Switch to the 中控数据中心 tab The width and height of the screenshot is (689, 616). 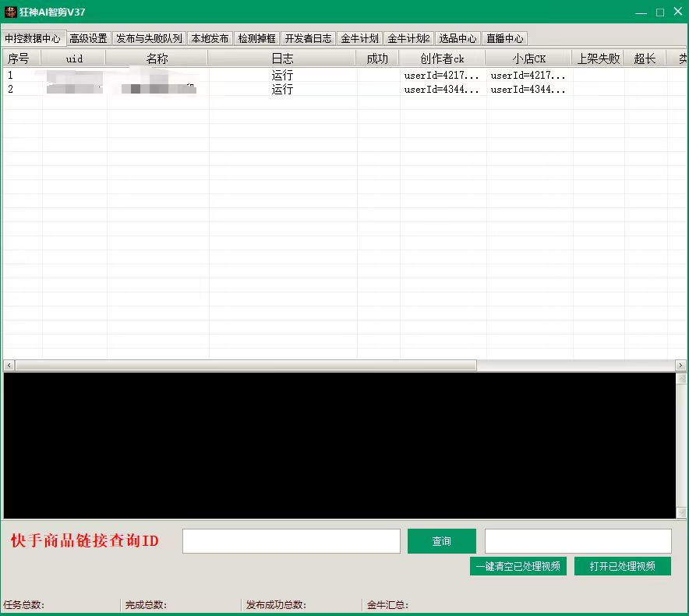[33, 38]
